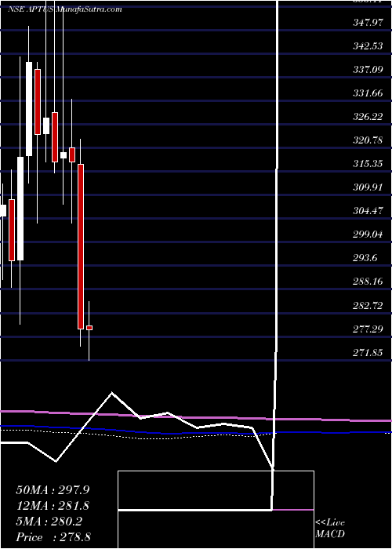This screenshot has height=549, width=392.
Task: Click the 5MA : 280.2 readout
Action: coord(49,522)
